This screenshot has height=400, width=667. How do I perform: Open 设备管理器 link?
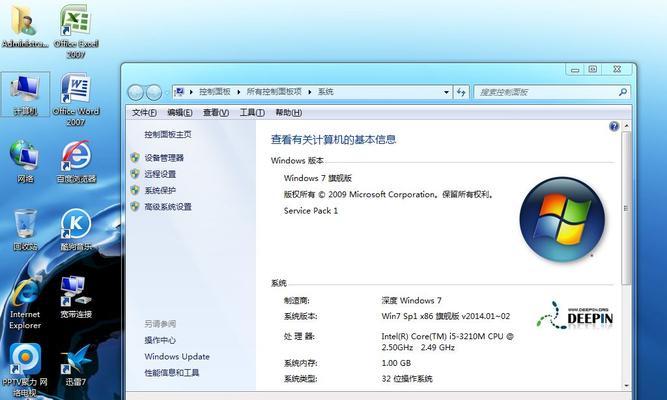[164, 158]
